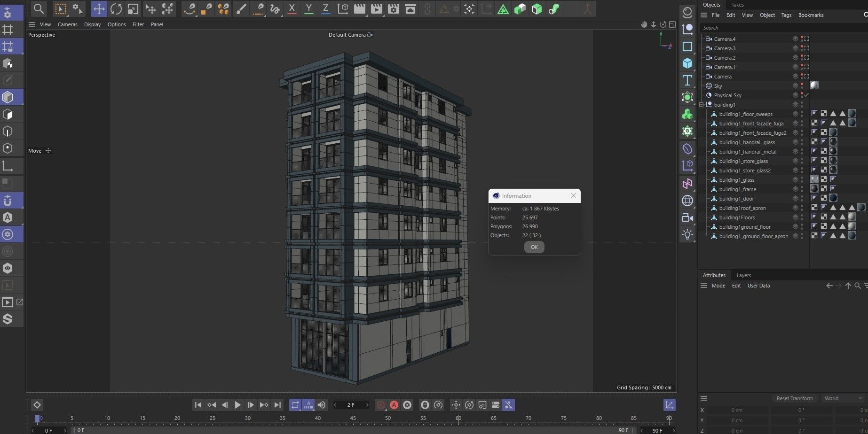
Task: Close the Information dialog
Action: [573, 195]
